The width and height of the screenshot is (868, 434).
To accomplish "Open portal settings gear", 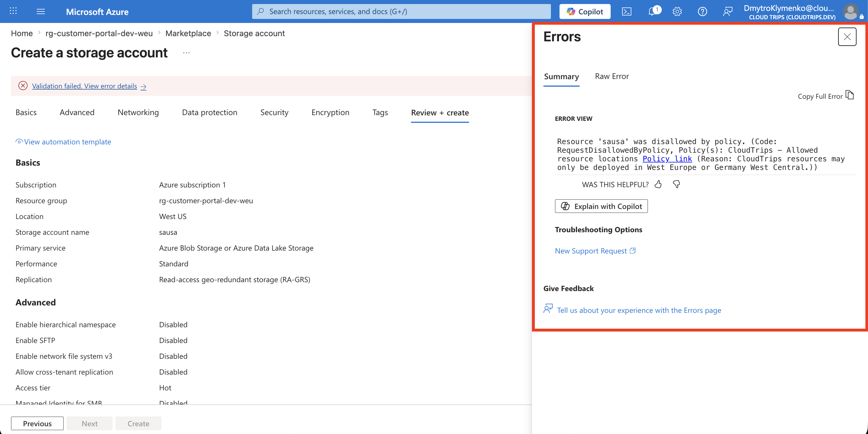I will [677, 11].
